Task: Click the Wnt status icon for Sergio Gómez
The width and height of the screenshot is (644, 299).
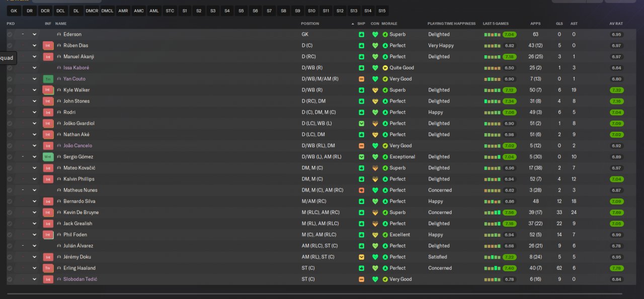Action: pos(48,157)
